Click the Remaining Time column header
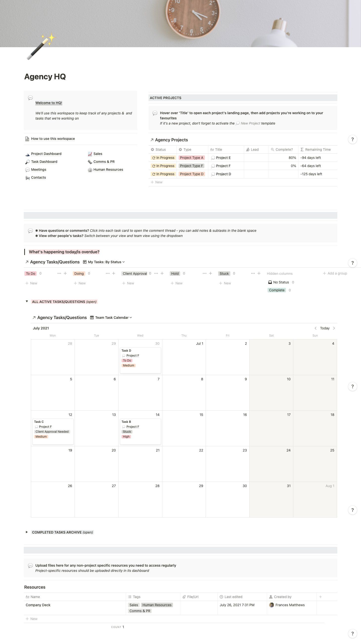Screen dimensions: 361x644 [x=318, y=150]
